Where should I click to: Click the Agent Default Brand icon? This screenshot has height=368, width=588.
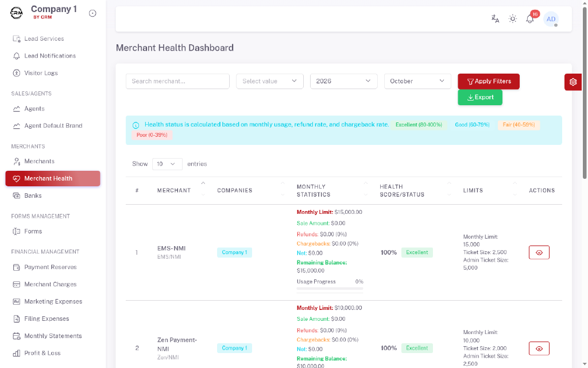[x=17, y=126]
